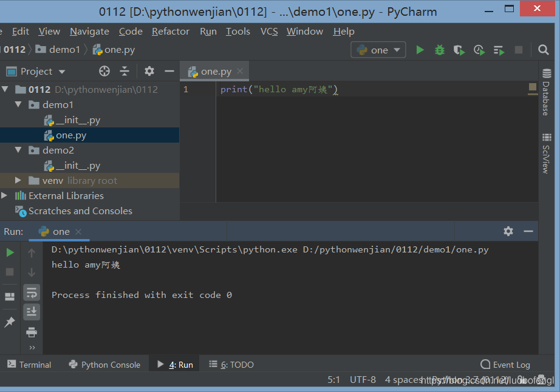Collapse all in the Project panel
Screen dimensions: 560x392
click(125, 72)
